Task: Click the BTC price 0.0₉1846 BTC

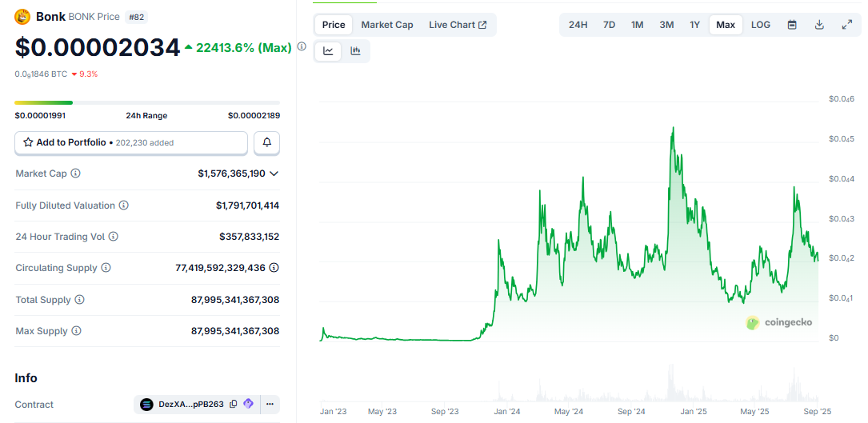Action: click(41, 74)
